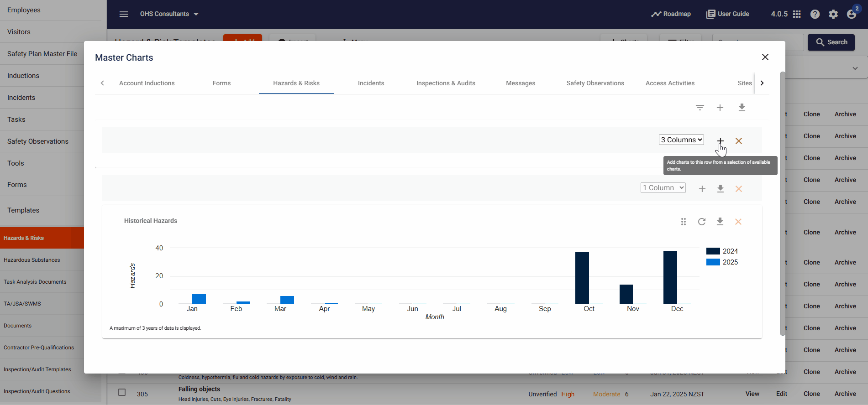Open Inspections & Audits tab
Image resolution: width=868 pixels, height=405 pixels.
(x=446, y=83)
